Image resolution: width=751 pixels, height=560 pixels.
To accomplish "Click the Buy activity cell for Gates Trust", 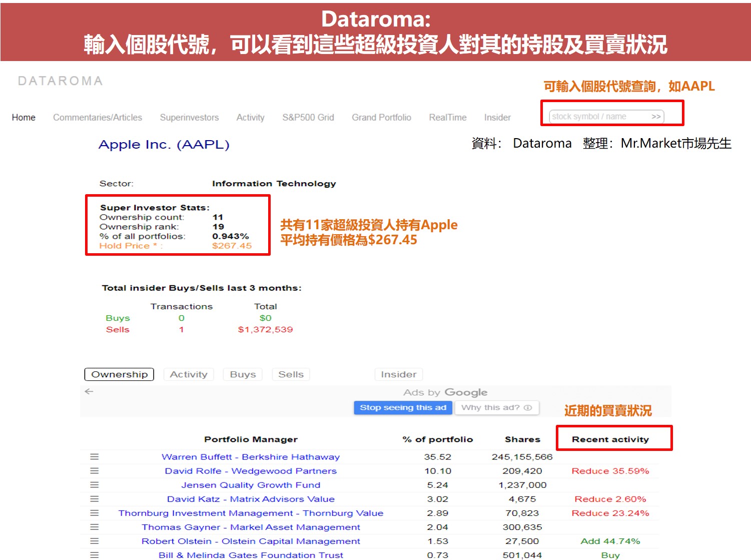I will pyautogui.click(x=610, y=555).
